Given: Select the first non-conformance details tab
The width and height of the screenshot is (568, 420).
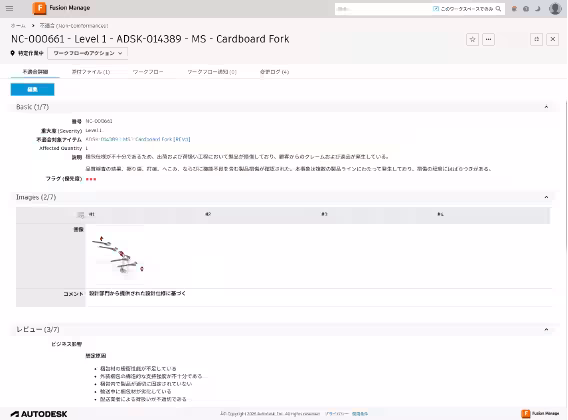Looking at the screenshot, I should coord(35,72).
